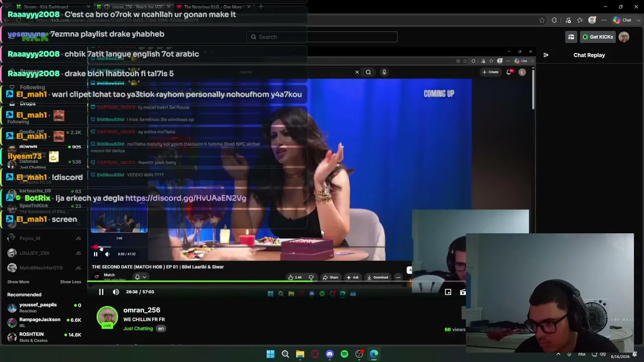Open Discord from the taskbar

click(x=330, y=354)
